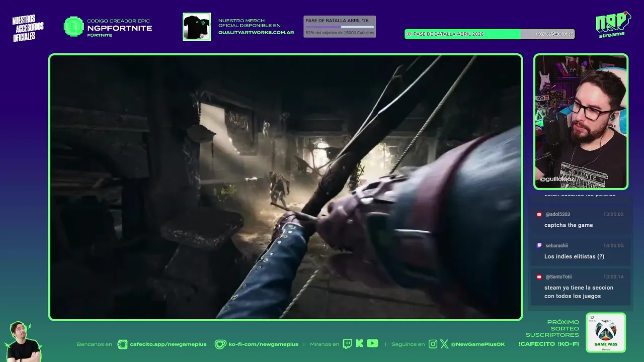Click the sebarashii username in chat

556,245
